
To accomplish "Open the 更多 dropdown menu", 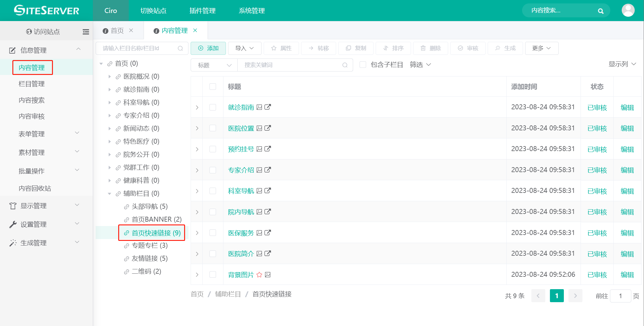I will click(541, 48).
